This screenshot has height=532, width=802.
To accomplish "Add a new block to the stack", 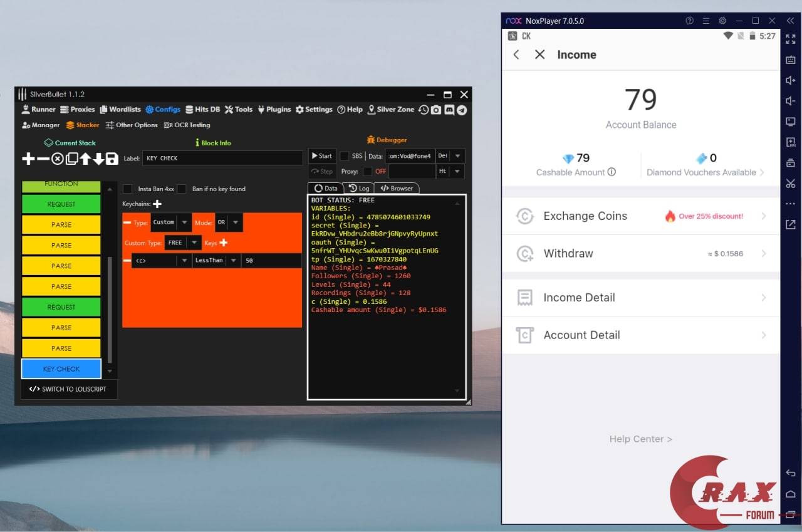I will click(x=28, y=159).
